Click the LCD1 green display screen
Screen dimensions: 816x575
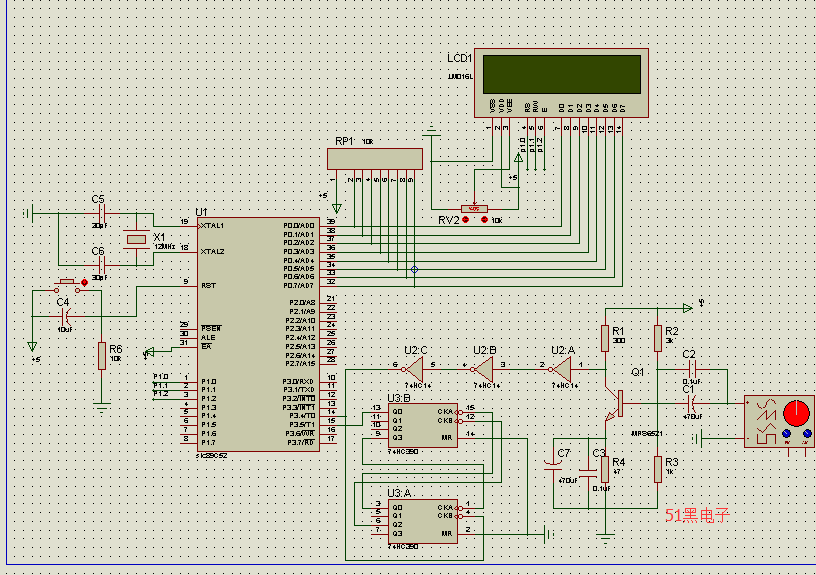pos(562,74)
